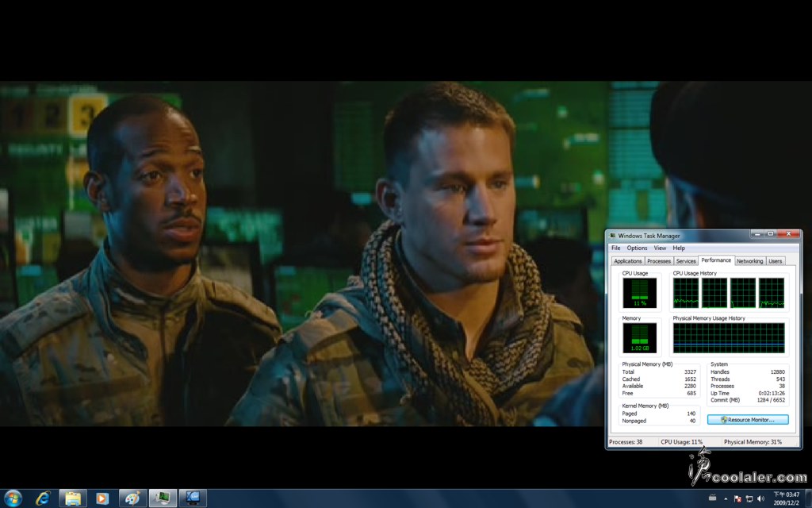Open the View menu in Task Manager
Screen dimensions: 812x508
coord(660,248)
